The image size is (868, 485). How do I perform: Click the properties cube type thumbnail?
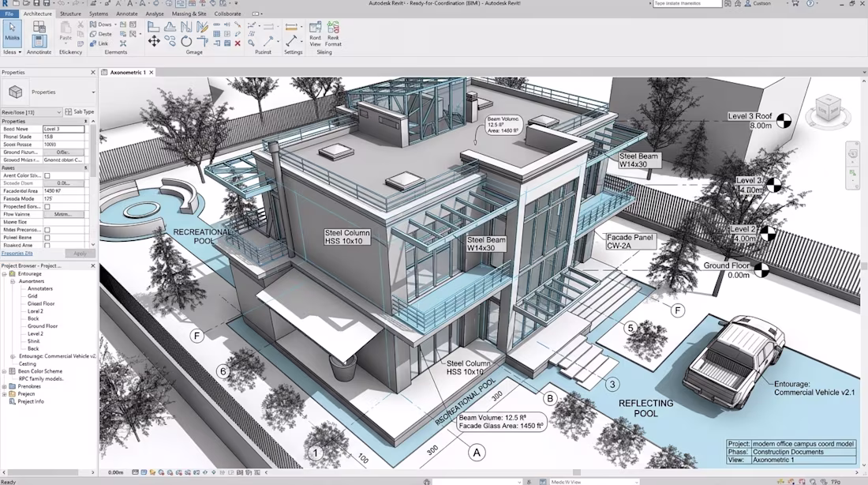click(16, 92)
